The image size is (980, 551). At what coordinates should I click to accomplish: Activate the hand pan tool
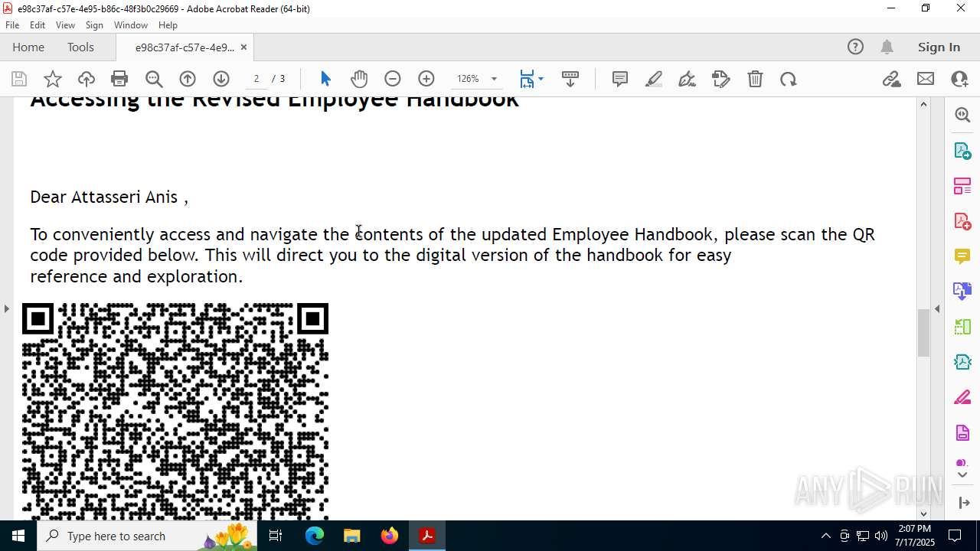pos(359,79)
